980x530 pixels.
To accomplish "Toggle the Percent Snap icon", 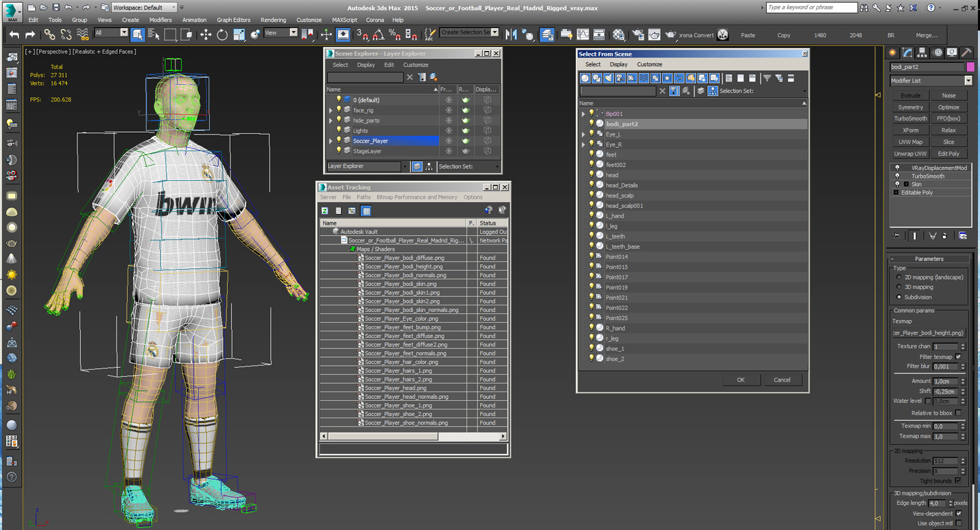I will 395,34.
